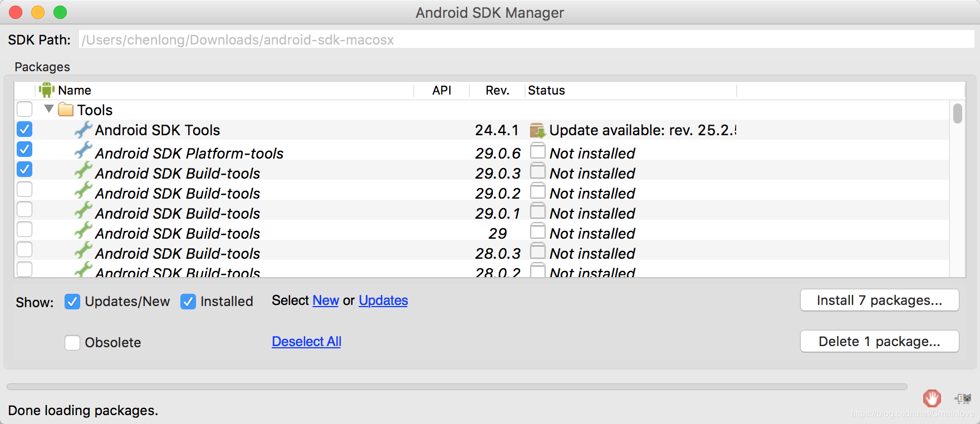The height and width of the screenshot is (424, 980).
Task: Click wrench icon of Build-tools 28.0.3 row
Action: 83,251
